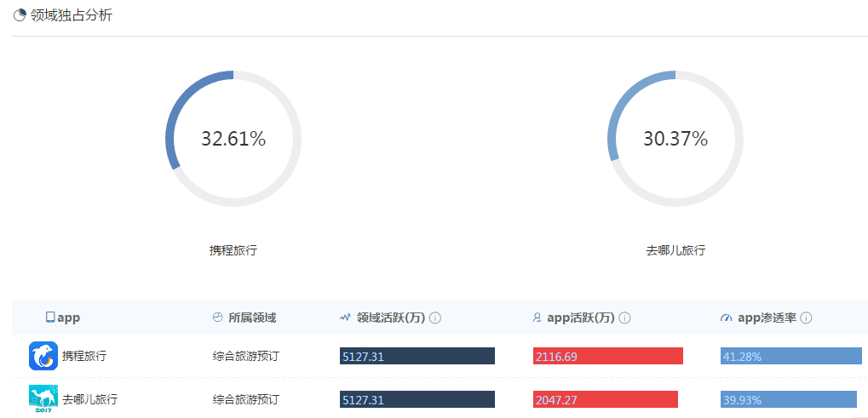The image size is (868, 418).
Task: Click the red 2116.69 app活跃 bar
Action: tap(608, 356)
